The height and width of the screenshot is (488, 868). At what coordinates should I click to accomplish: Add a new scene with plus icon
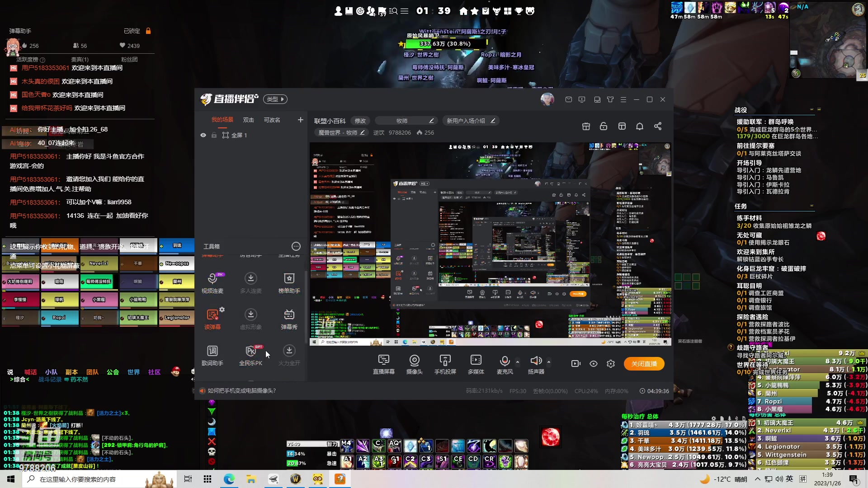coord(301,120)
